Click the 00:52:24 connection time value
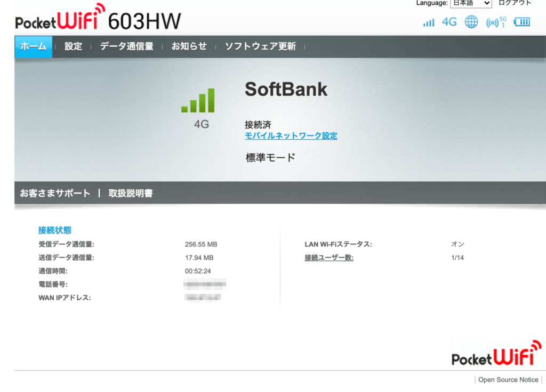 tap(198, 271)
